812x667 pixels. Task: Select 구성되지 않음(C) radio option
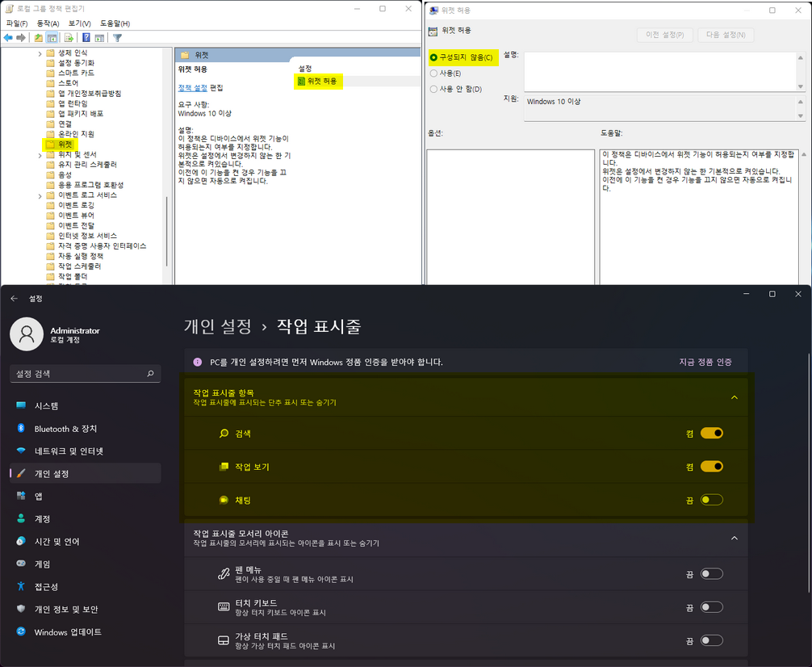(x=433, y=57)
